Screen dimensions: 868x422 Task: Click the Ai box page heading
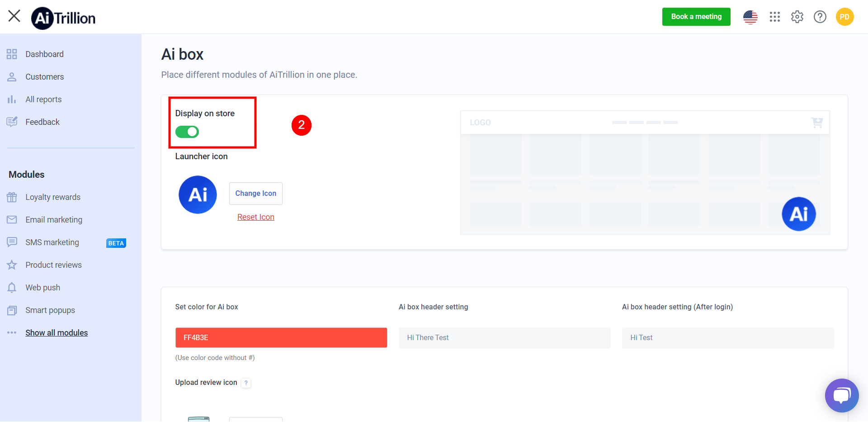[182, 54]
